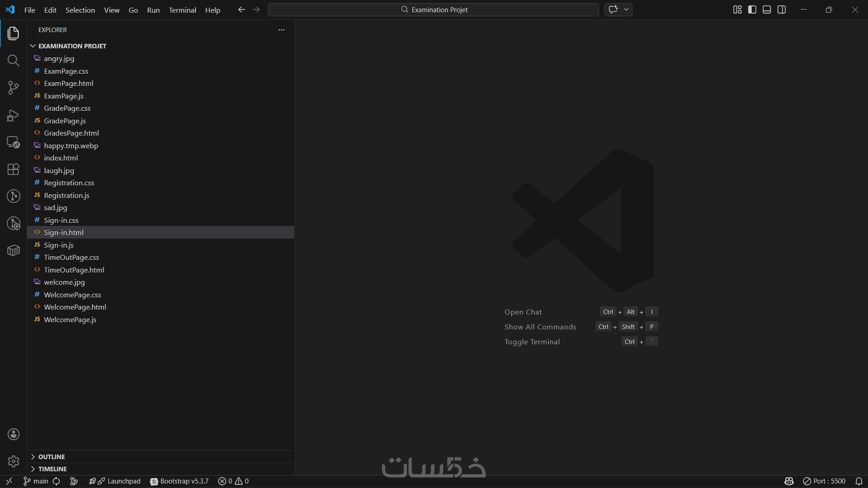The image size is (868, 488).
Task: Open the Terminal menu
Action: (x=182, y=10)
